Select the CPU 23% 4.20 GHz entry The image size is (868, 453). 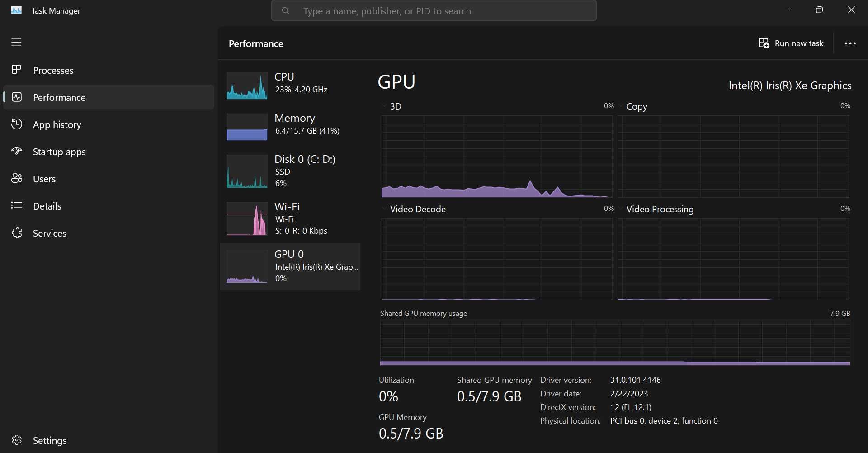tap(290, 85)
